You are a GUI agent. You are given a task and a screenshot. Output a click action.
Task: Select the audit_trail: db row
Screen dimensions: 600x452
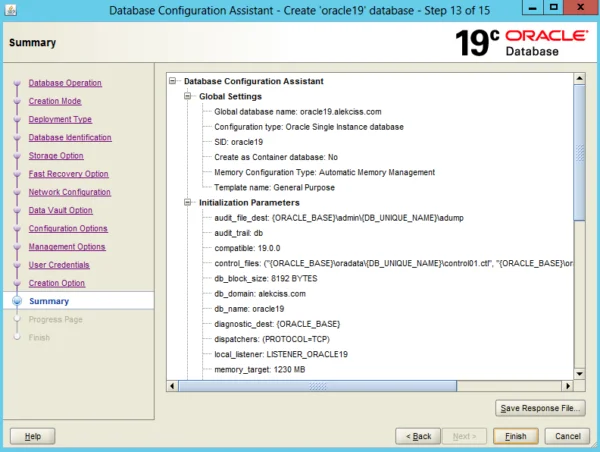[x=238, y=233]
